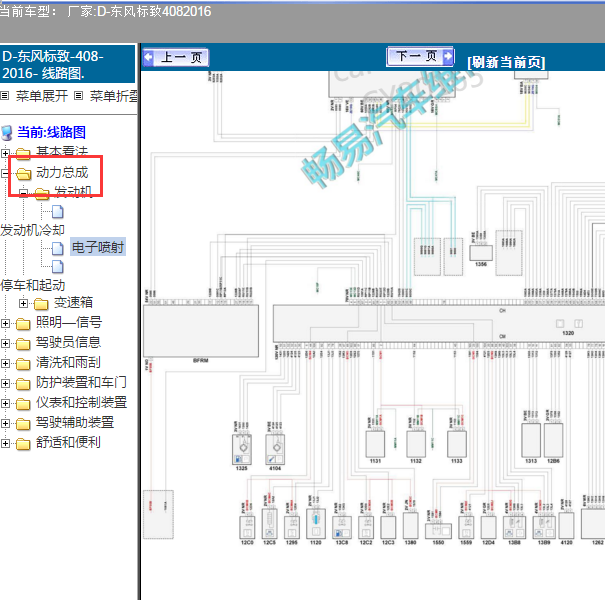Collapse the 动力总成 tree node

(5, 173)
